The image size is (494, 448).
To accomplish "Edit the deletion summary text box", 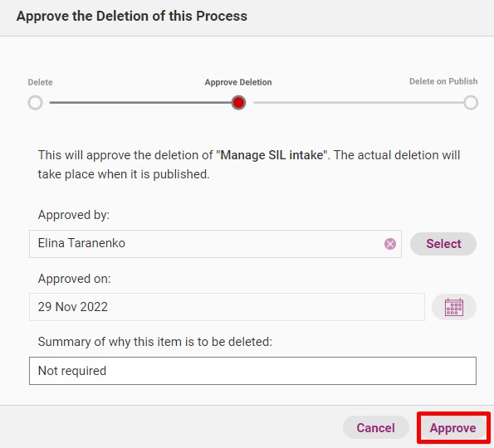I will 252,371.
